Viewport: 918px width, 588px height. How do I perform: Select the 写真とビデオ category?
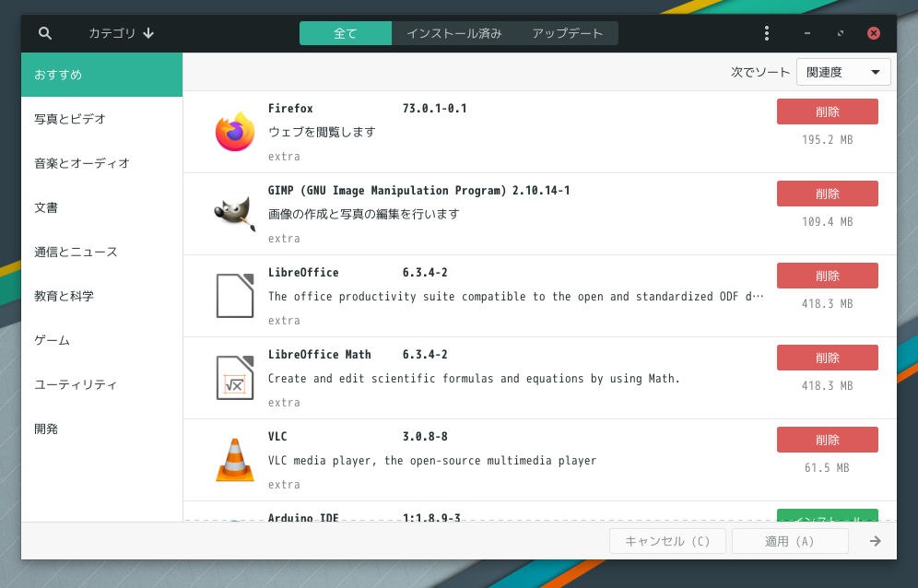102,119
